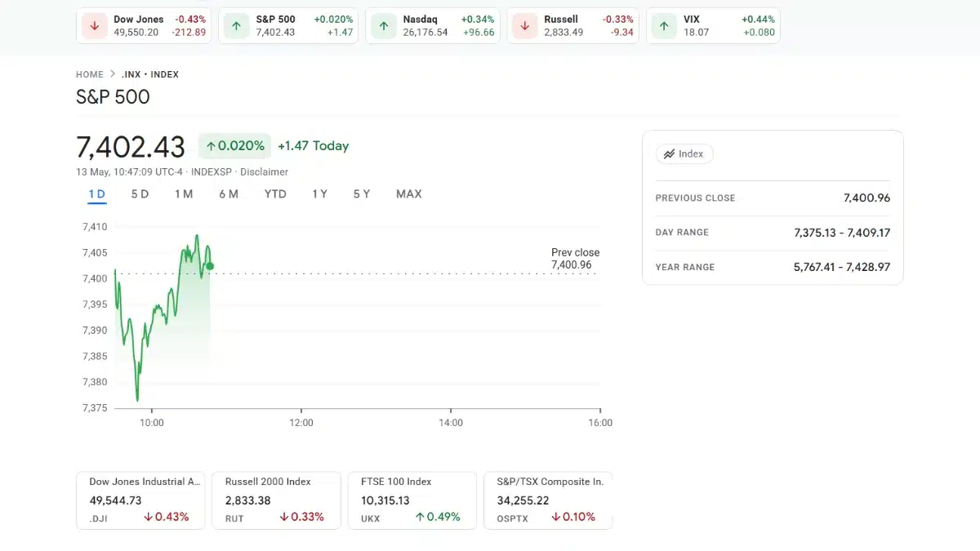Click the Dow Jones red down-arrow icon

pyautogui.click(x=95, y=26)
